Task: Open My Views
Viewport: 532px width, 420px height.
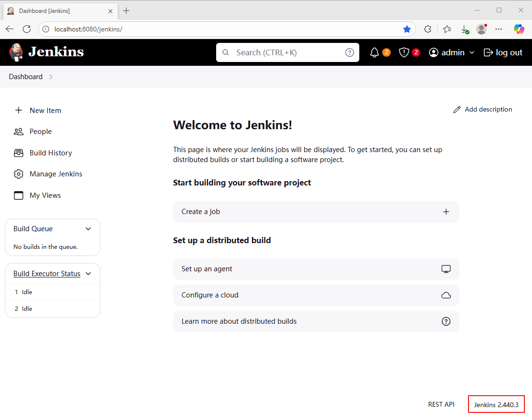Action: point(45,195)
